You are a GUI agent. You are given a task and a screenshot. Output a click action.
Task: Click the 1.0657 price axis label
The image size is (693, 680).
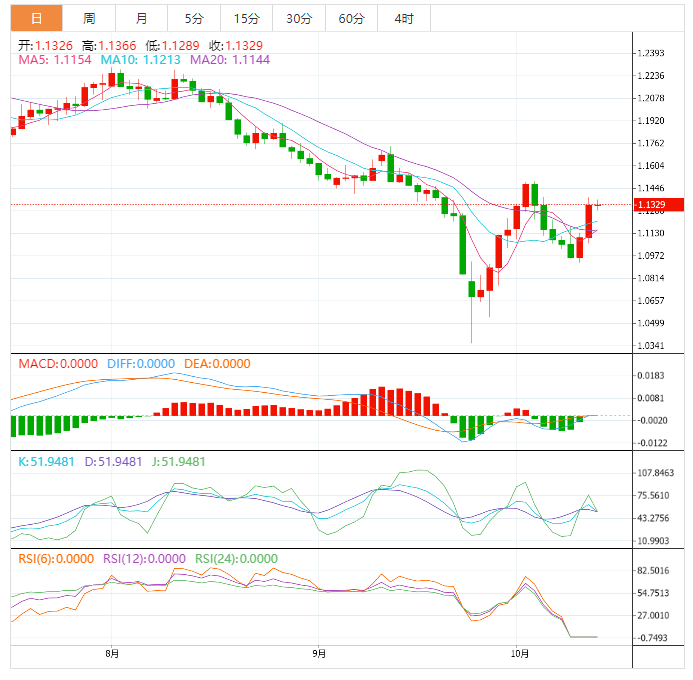(x=651, y=301)
